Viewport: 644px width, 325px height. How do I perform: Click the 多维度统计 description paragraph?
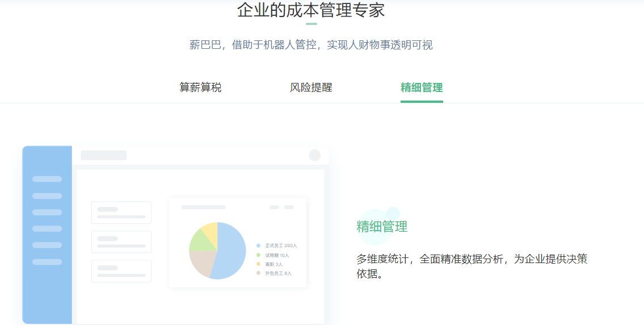471,266
